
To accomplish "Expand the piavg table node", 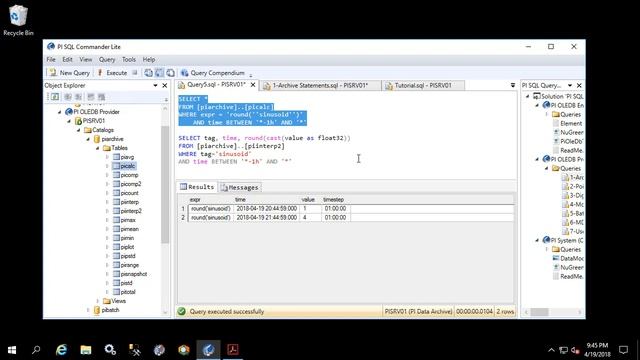I will 107,157.
